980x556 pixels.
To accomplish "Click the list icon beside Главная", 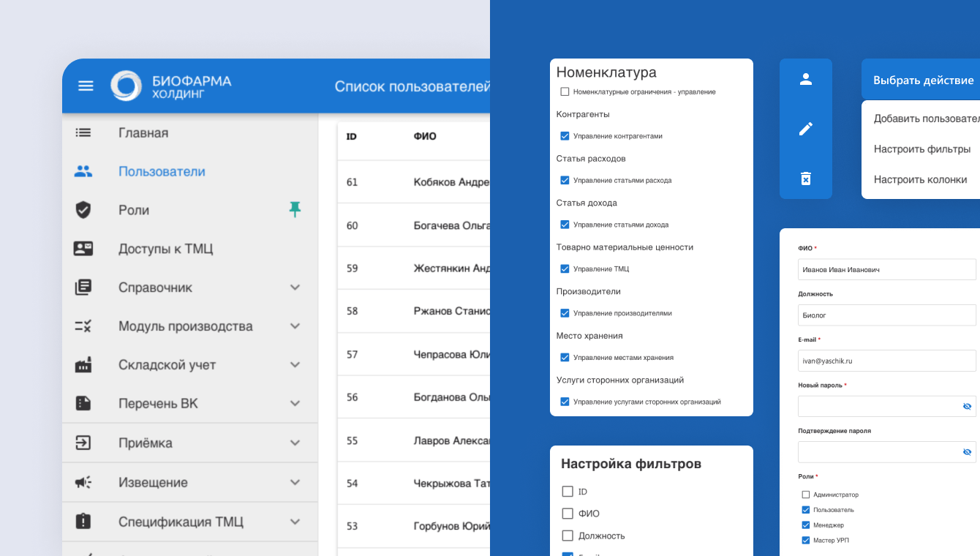I will [x=83, y=132].
